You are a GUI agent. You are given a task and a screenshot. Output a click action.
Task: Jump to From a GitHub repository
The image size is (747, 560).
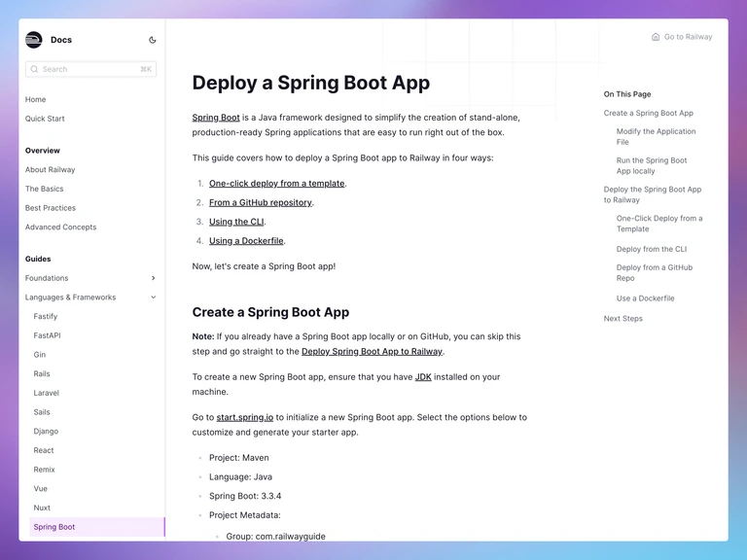(x=261, y=202)
